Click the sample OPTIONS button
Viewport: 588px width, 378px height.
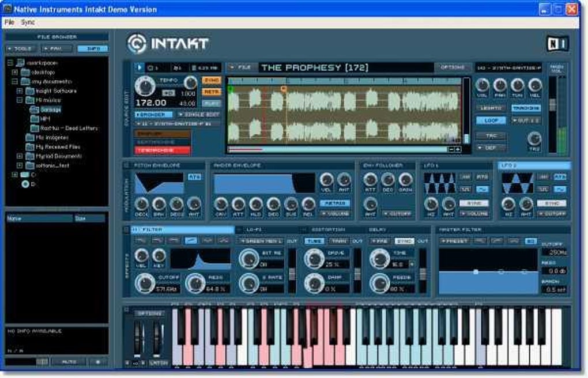tap(453, 67)
